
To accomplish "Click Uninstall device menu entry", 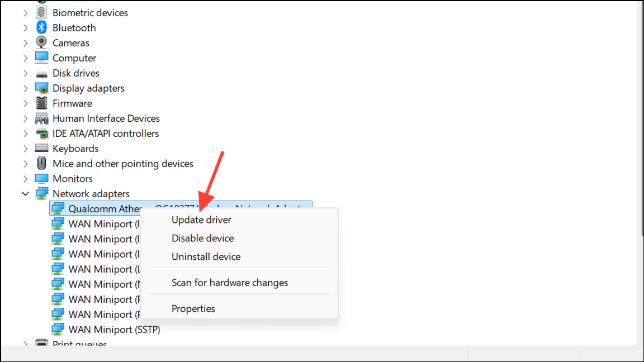I will point(206,256).
